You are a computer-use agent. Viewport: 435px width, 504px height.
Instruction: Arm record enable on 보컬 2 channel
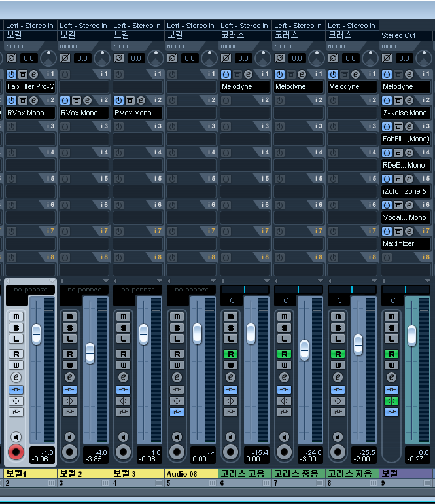pos(69,452)
